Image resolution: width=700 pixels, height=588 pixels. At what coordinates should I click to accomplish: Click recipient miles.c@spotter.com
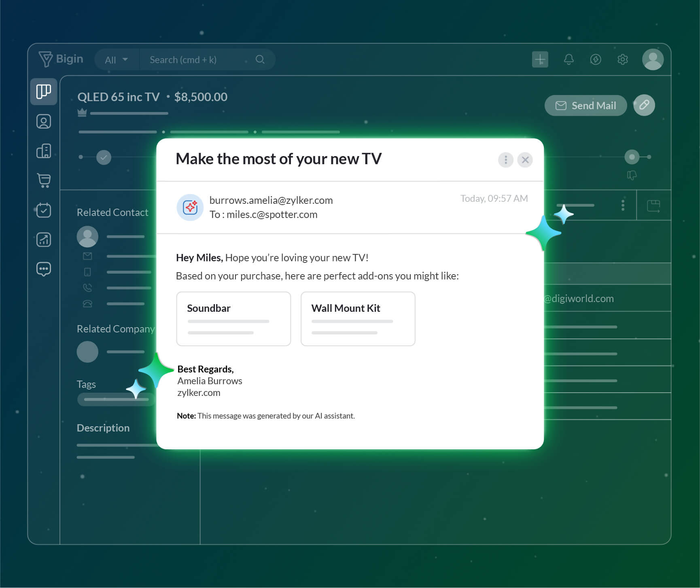(x=272, y=214)
